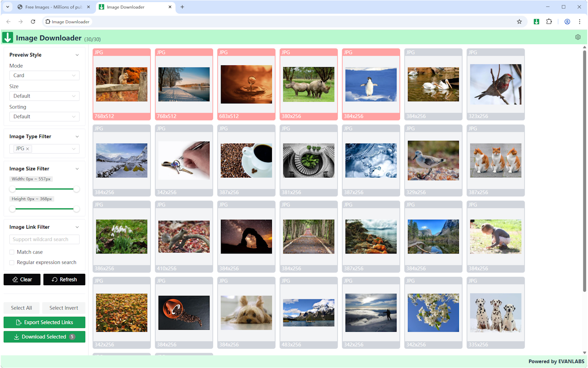Open the browser Extensions puzzle icon

549,22
